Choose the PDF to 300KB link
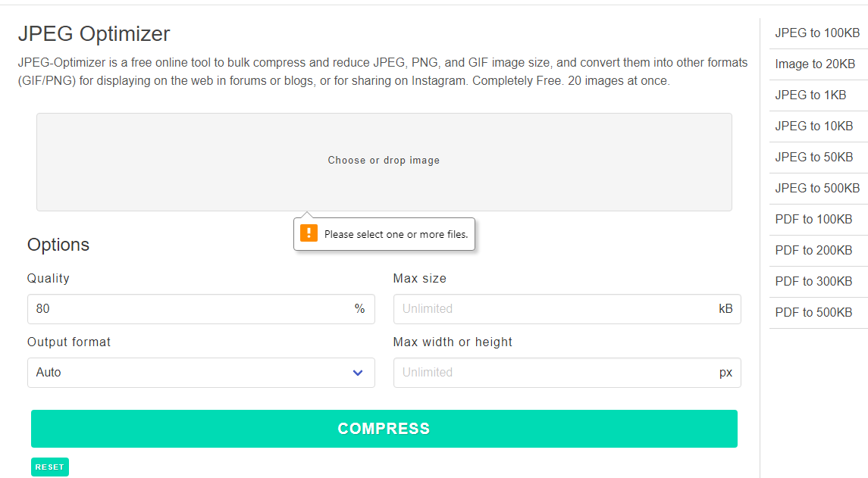 [813, 282]
